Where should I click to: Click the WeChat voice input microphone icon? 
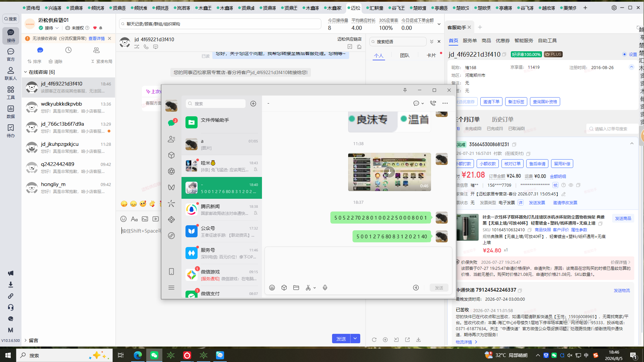(x=325, y=288)
